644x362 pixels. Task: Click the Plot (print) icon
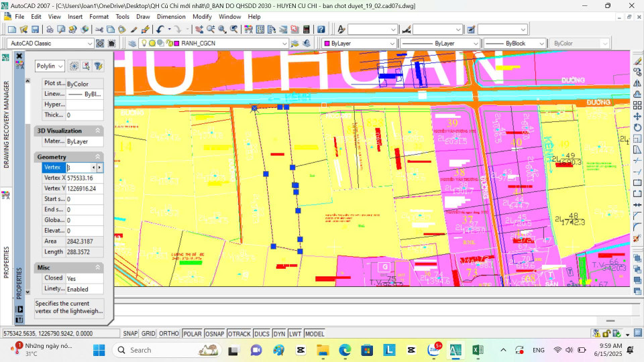(50, 29)
